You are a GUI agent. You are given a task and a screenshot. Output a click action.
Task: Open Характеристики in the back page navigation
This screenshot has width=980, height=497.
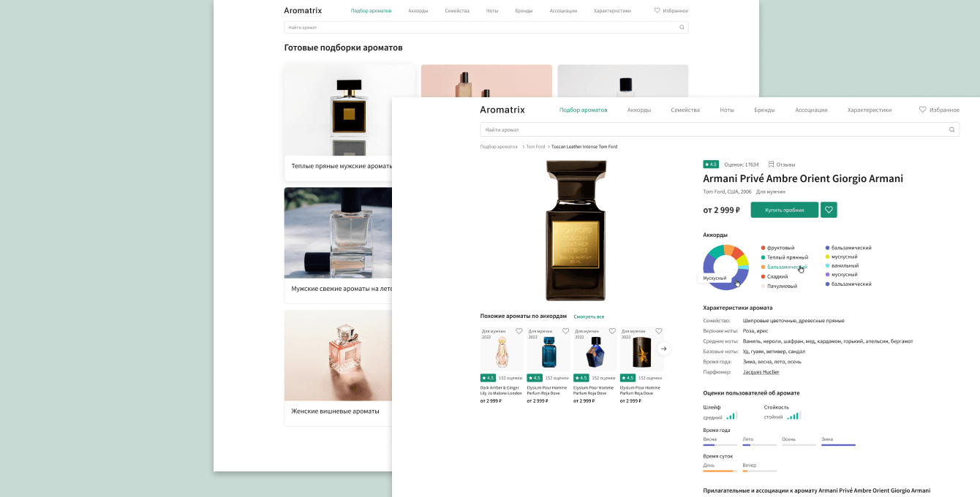tap(612, 11)
